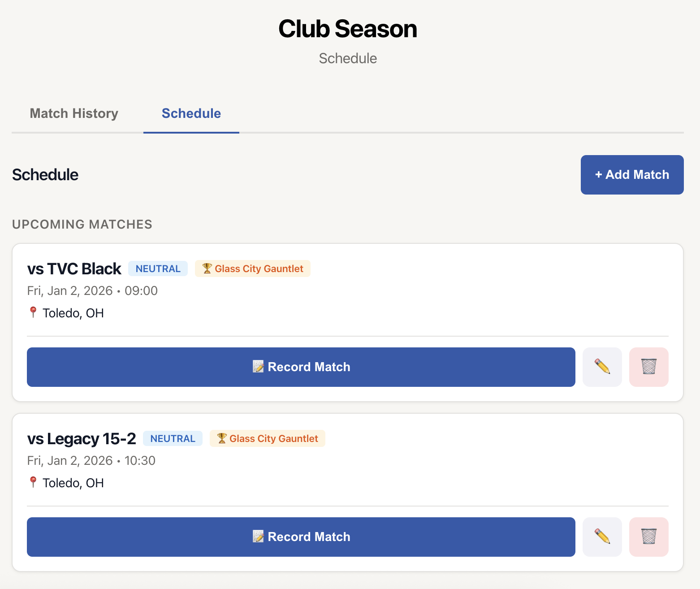
Task: Click the Glass City Gauntlet badge on TVC Black
Action: click(252, 268)
